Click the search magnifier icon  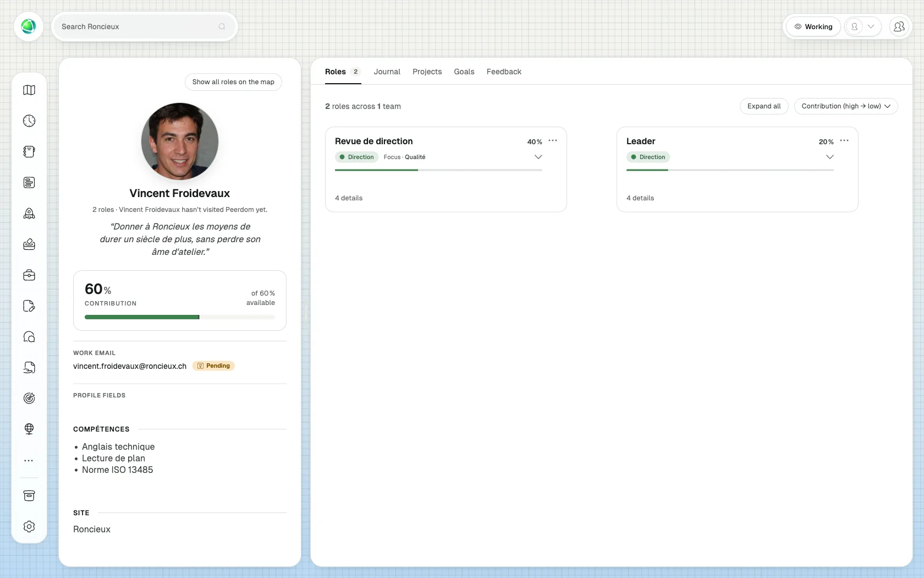tap(222, 26)
